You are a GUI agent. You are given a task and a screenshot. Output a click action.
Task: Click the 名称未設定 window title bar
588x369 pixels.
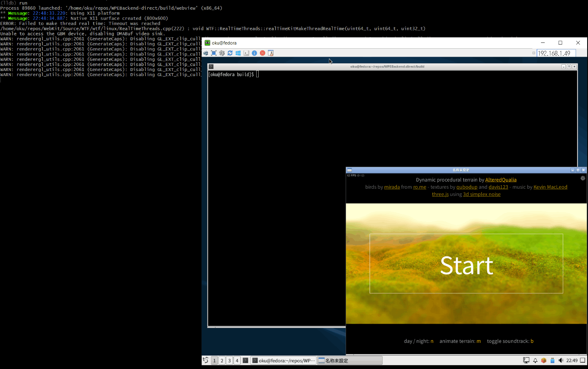pyautogui.click(x=461, y=170)
